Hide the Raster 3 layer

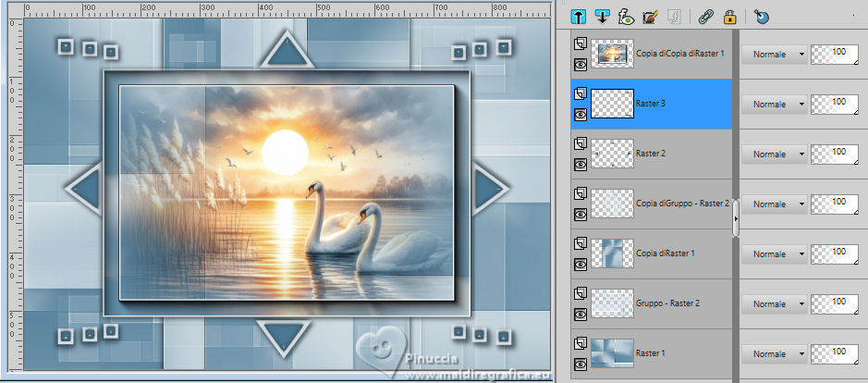point(581,115)
